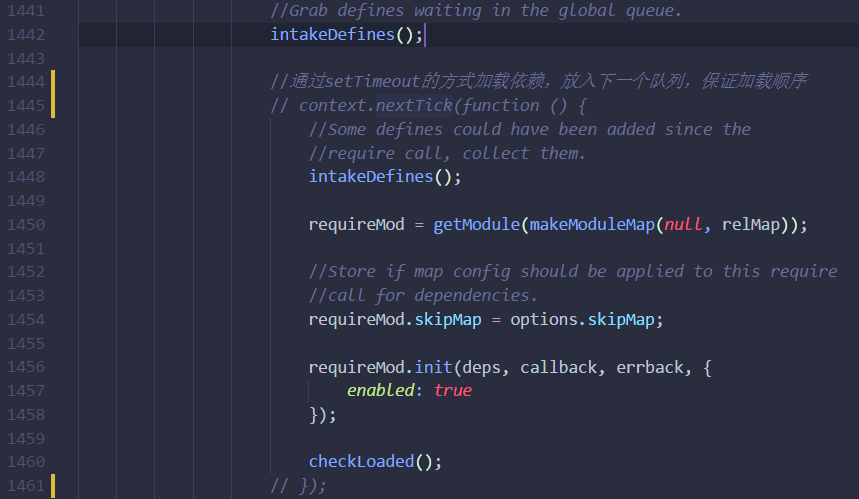This screenshot has width=859, height=499.
Task: Click the true value on line 1457
Action: pos(453,391)
